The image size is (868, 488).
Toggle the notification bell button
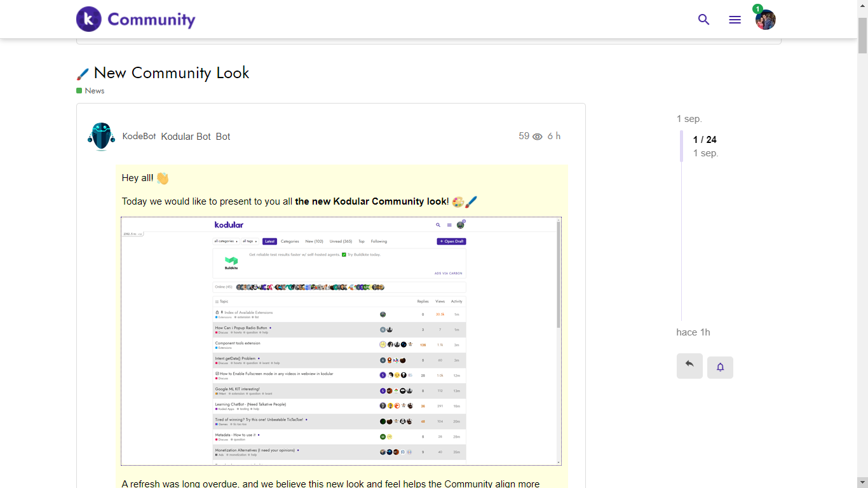pyautogui.click(x=720, y=367)
